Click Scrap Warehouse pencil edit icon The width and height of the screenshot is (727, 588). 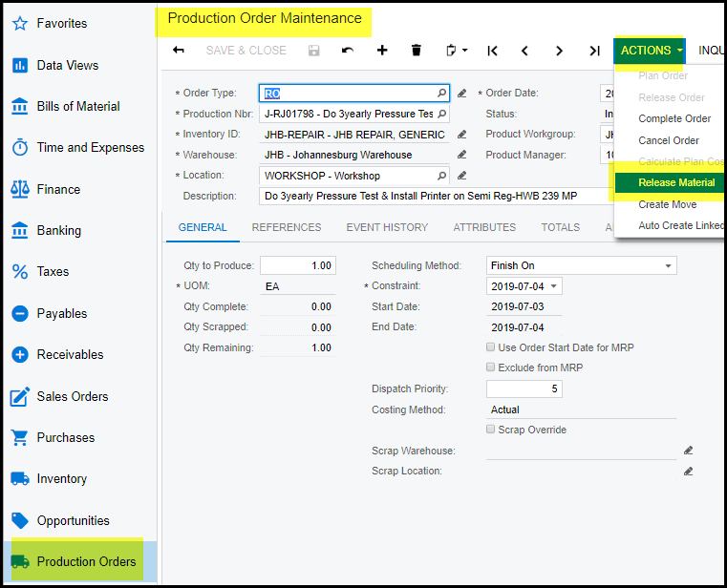[688, 451]
